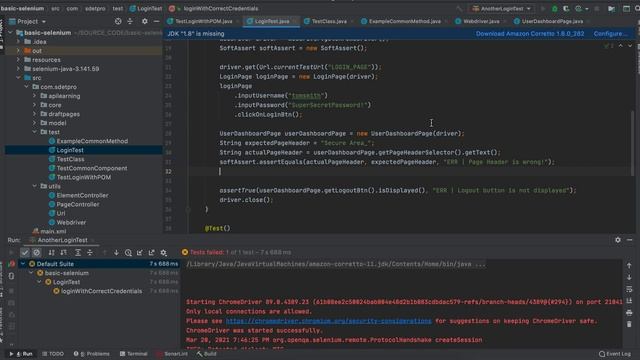Sort test results alphabetically
The image size is (640, 360).
coord(51,253)
